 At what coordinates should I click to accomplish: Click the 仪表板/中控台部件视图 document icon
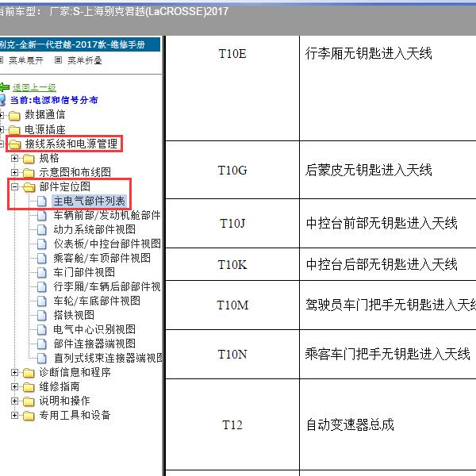point(42,244)
